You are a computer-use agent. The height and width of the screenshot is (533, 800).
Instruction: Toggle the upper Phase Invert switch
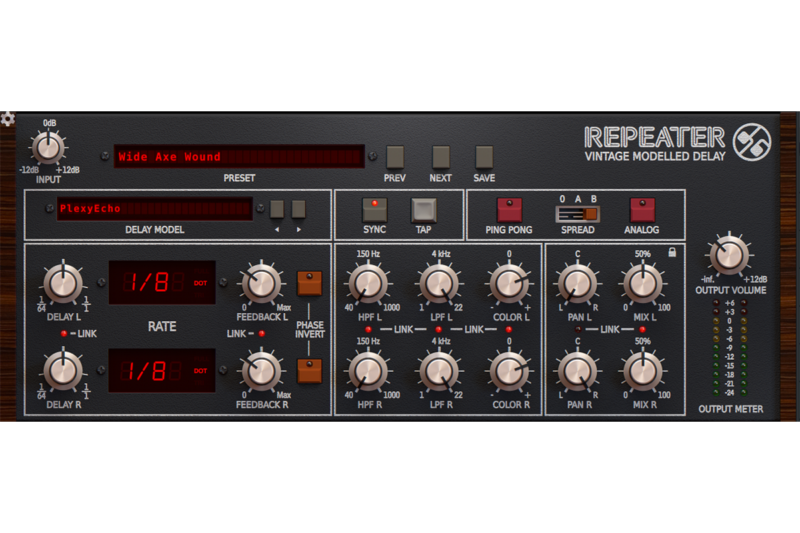coord(310,283)
